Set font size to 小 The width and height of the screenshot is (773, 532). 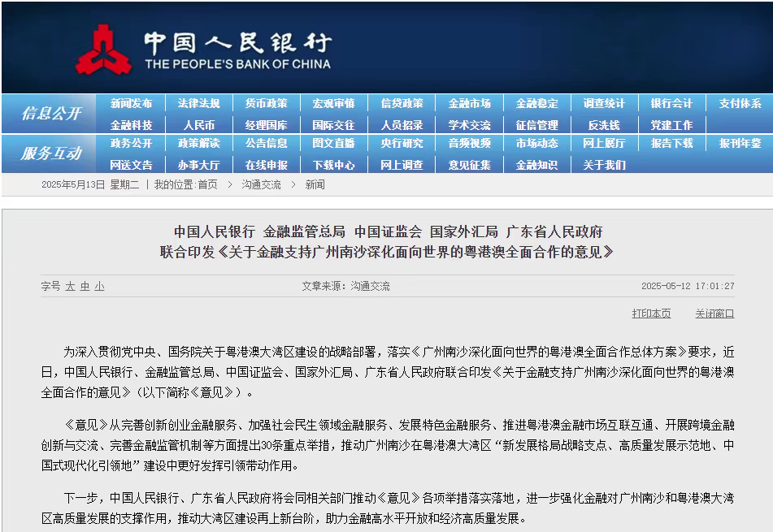(x=100, y=286)
